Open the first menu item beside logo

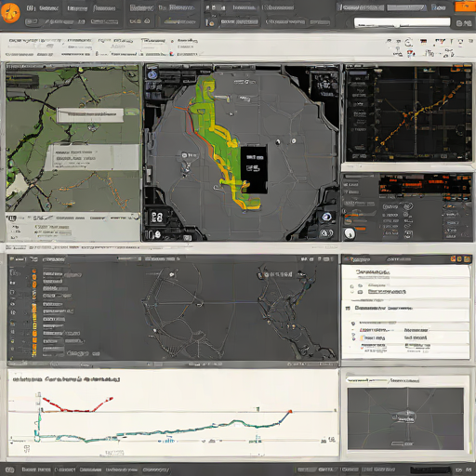pos(31,8)
